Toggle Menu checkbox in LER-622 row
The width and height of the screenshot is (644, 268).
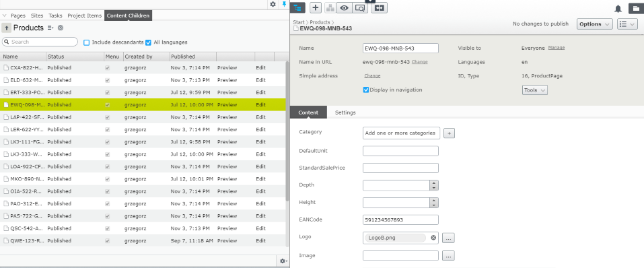point(107,129)
